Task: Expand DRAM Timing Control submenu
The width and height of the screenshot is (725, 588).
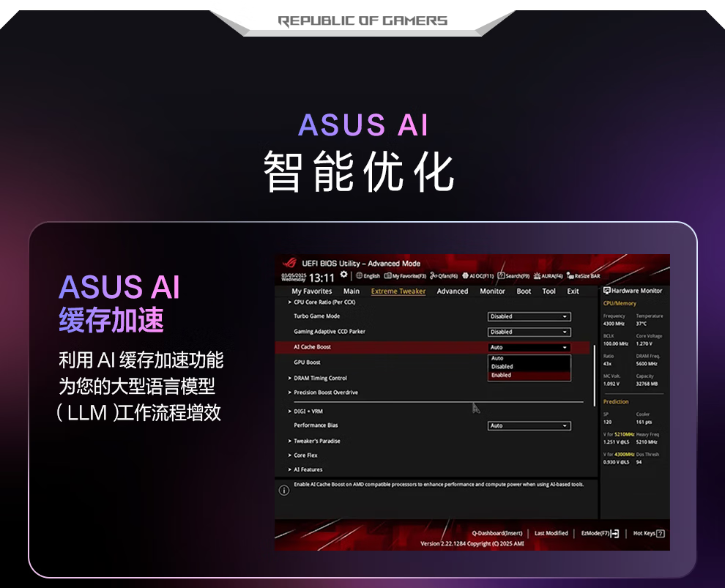Action: [320, 378]
